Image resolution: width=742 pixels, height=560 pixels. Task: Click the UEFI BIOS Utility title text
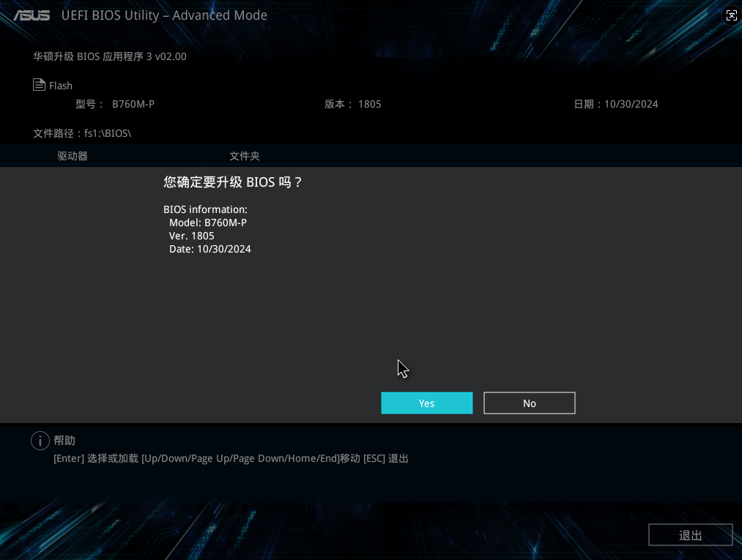click(164, 15)
